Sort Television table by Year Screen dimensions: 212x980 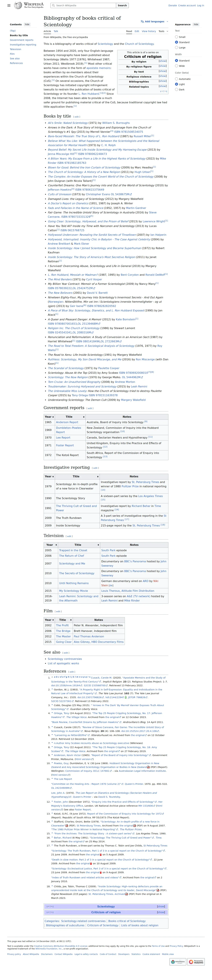click(x=51, y=545)
